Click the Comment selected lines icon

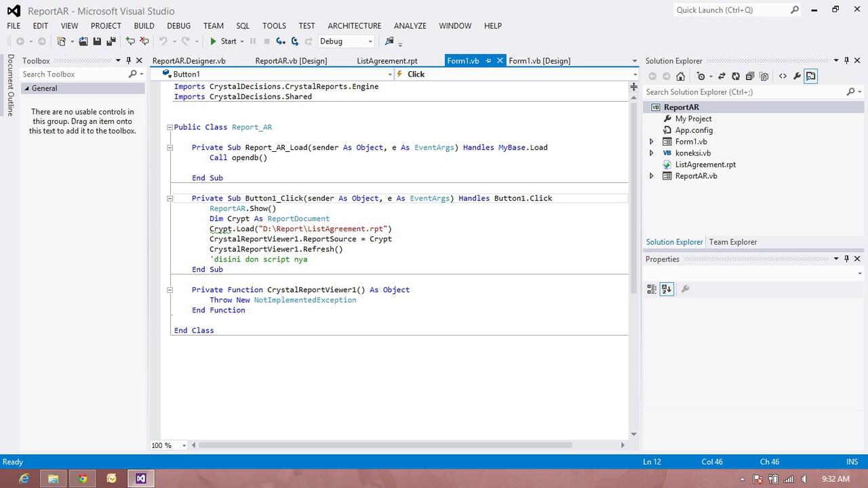(x=130, y=41)
